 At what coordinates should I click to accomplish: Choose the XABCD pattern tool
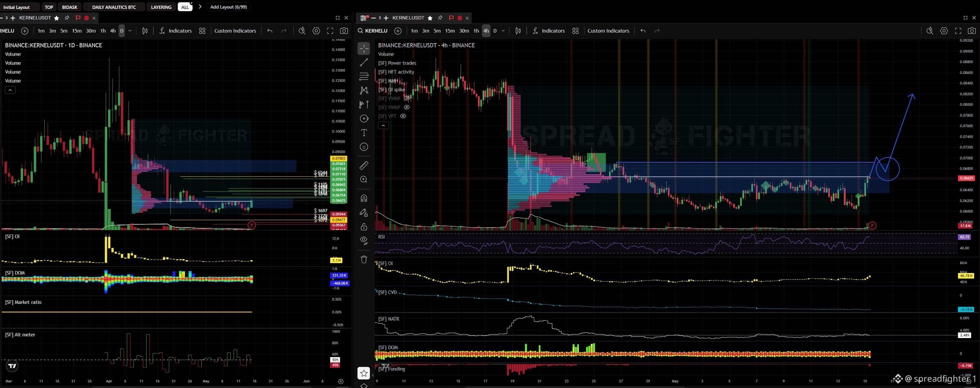364,90
